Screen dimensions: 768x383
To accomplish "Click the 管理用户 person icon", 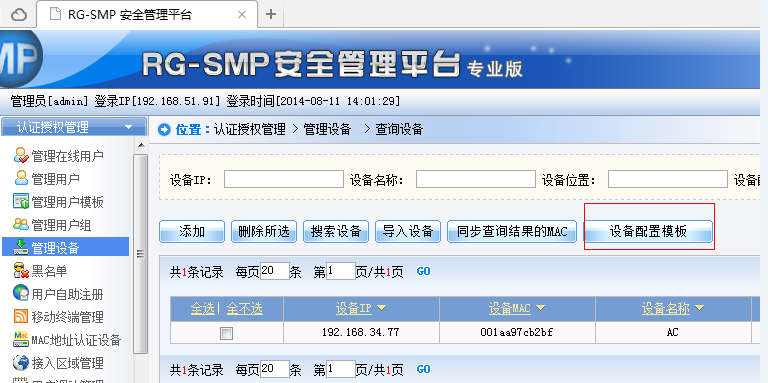I will coord(21,178).
